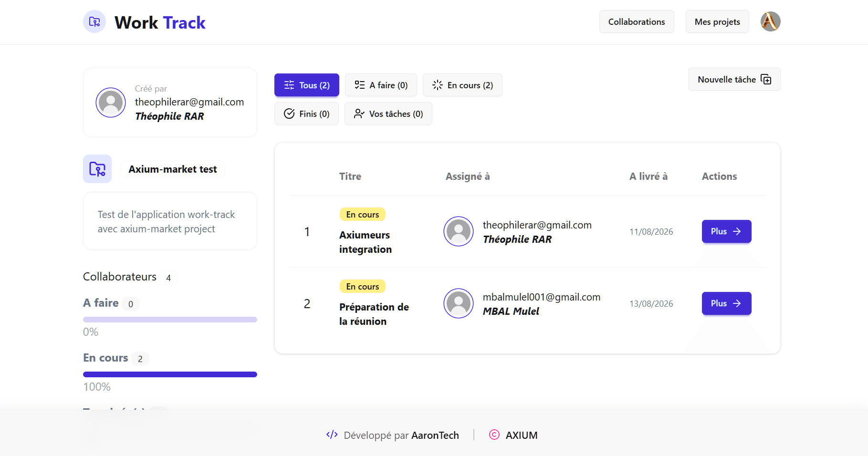868x456 pixels.
Task: Select the Tous (2) filter tab
Action: tap(307, 85)
